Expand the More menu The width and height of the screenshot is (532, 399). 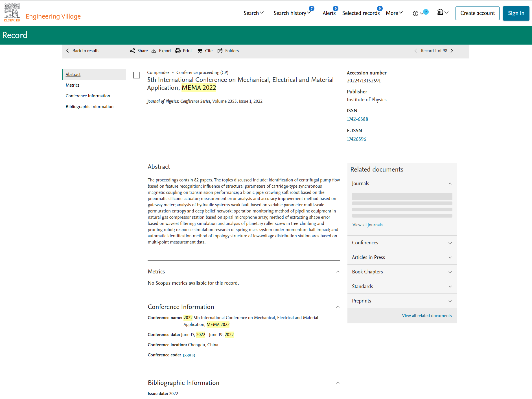click(394, 13)
